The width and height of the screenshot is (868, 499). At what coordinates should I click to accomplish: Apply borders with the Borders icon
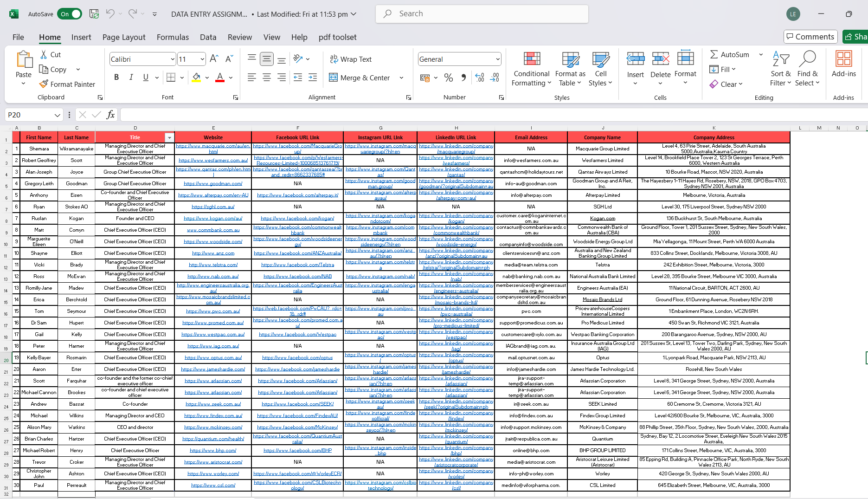(171, 77)
